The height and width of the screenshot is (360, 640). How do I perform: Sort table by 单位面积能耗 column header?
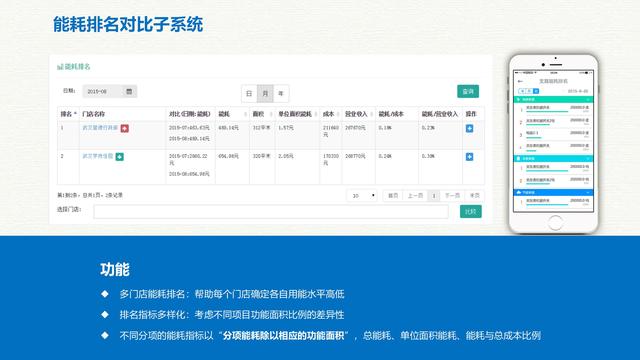pyautogui.click(x=298, y=114)
